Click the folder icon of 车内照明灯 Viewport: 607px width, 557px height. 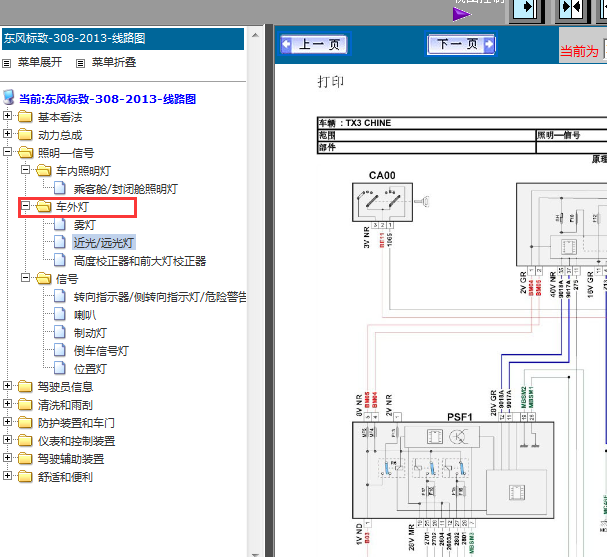click(44, 170)
